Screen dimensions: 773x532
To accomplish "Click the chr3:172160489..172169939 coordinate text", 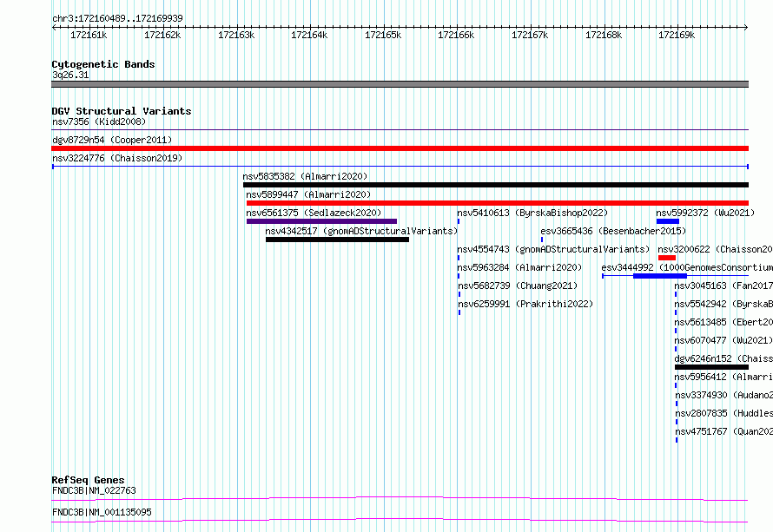I will coord(118,18).
